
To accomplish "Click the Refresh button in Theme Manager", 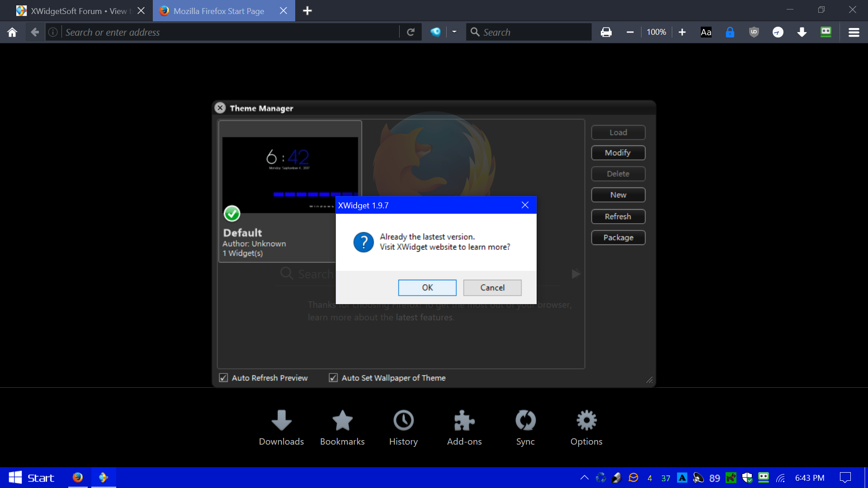I will coord(618,216).
